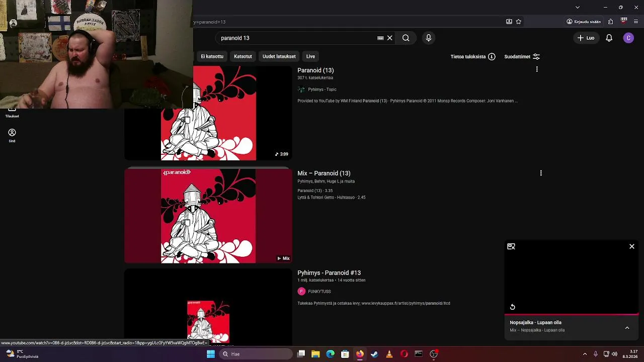Open the Firefox hamburger menu

pos(636,22)
